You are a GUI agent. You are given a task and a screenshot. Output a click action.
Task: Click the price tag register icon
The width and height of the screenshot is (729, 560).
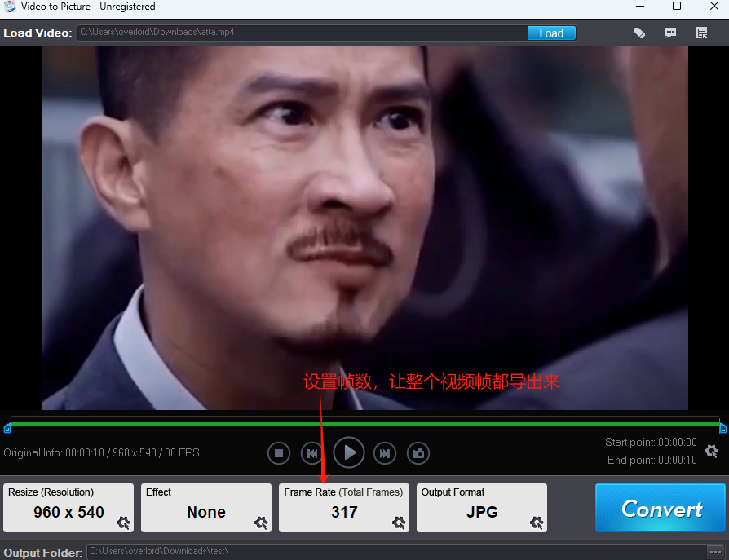click(639, 33)
